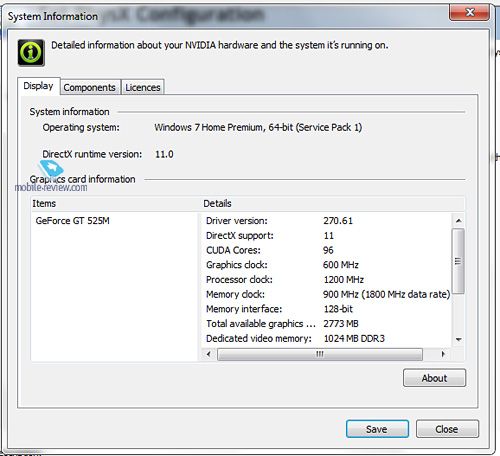Click the Close button at bottom

tap(447, 429)
